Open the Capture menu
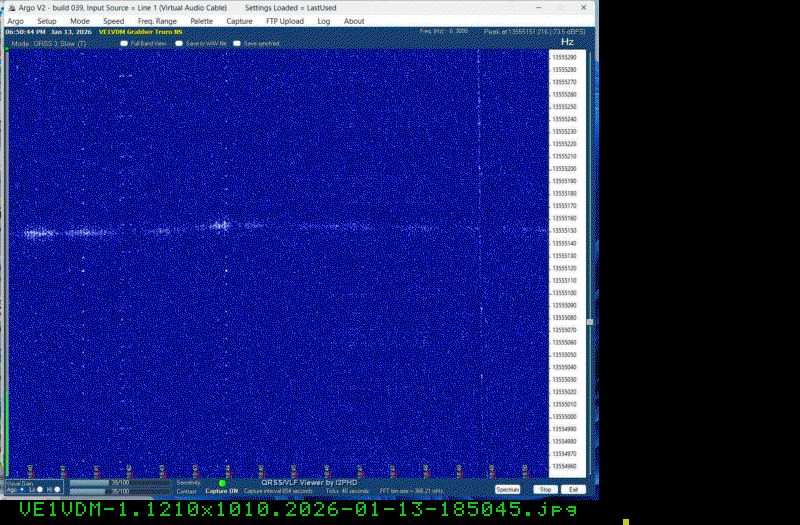Image resolution: width=800 pixels, height=525 pixels. point(240,21)
